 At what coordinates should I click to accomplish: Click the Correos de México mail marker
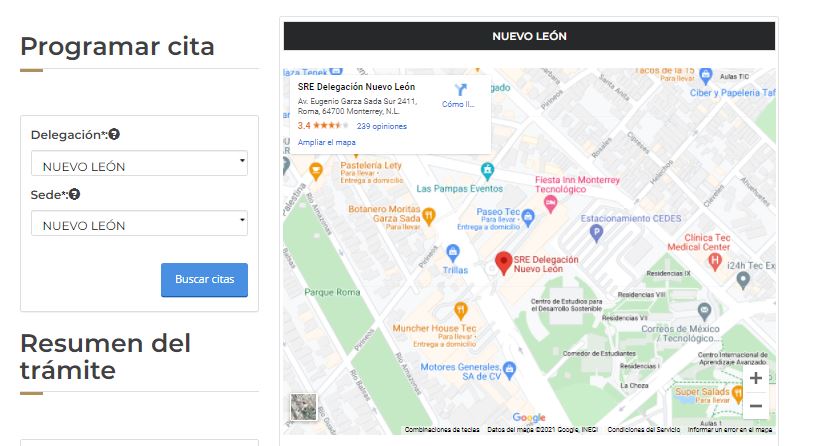point(704,311)
